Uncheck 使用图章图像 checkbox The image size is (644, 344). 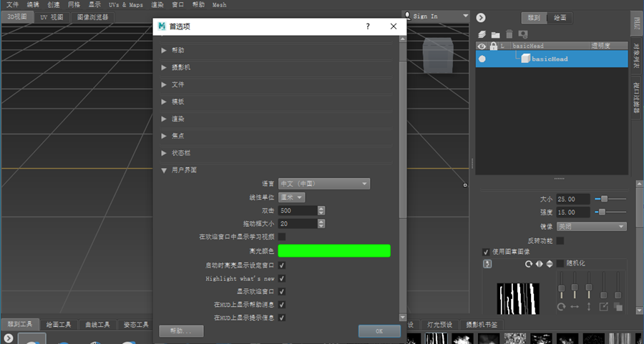(486, 252)
